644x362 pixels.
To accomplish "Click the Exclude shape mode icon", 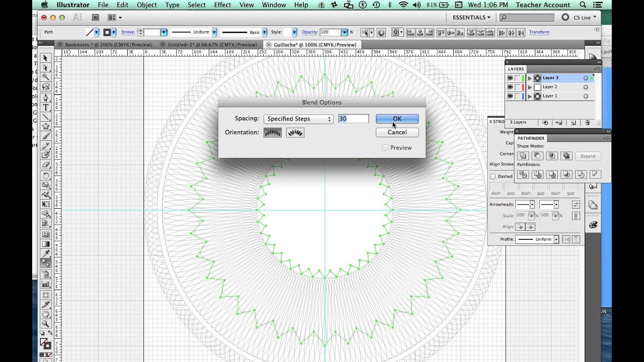I will click(567, 156).
